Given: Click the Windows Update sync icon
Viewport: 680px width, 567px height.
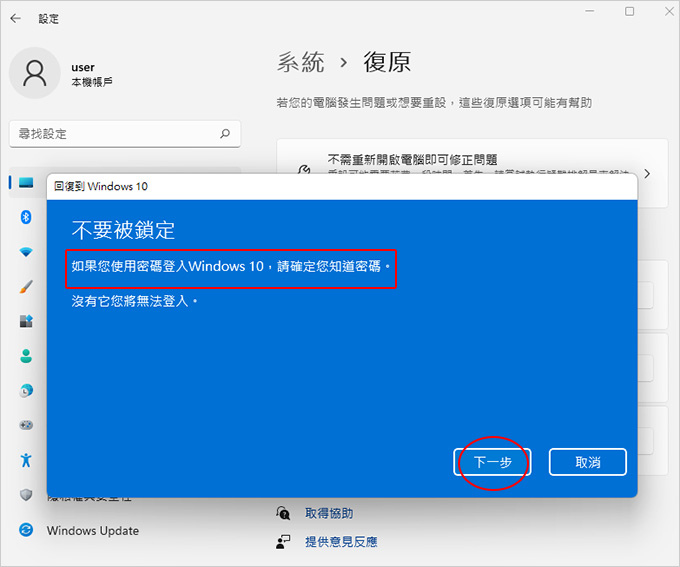Looking at the screenshot, I should 26,530.
